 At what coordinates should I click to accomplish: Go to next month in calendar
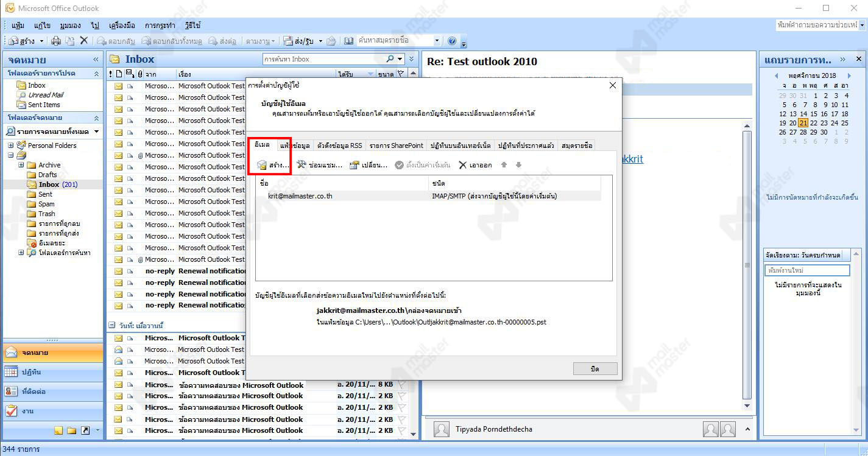pyautogui.click(x=849, y=76)
